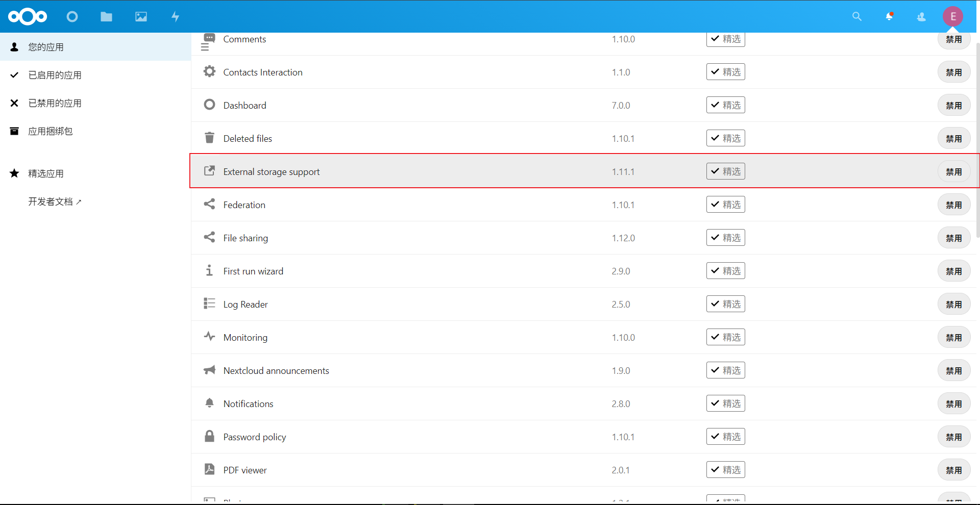This screenshot has height=505, width=980.
Task: Click the 精选 badge for Contacts Interaction
Action: pyautogui.click(x=725, y=72)
